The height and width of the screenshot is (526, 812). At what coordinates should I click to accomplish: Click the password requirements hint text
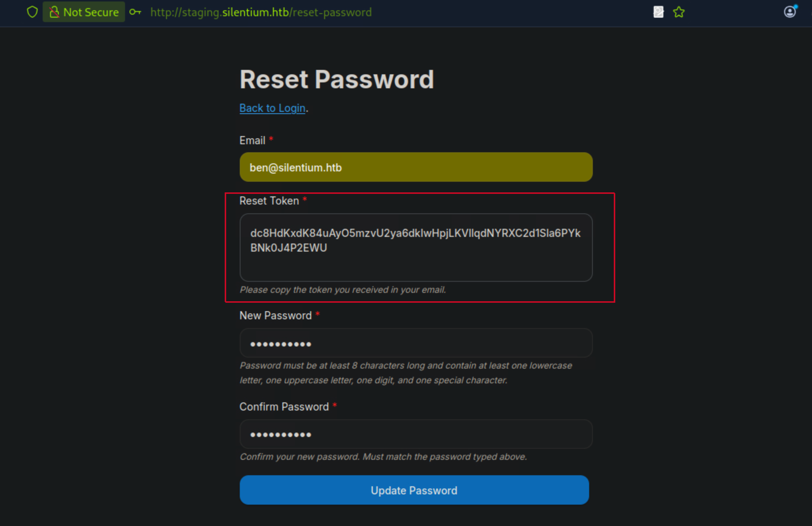tap(406, 373)
